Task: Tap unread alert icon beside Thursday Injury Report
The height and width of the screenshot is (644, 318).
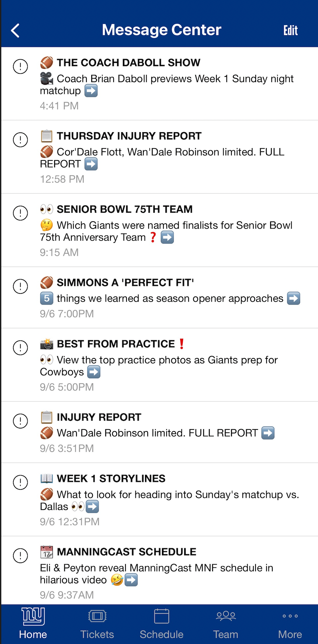Action: (20, 140)
